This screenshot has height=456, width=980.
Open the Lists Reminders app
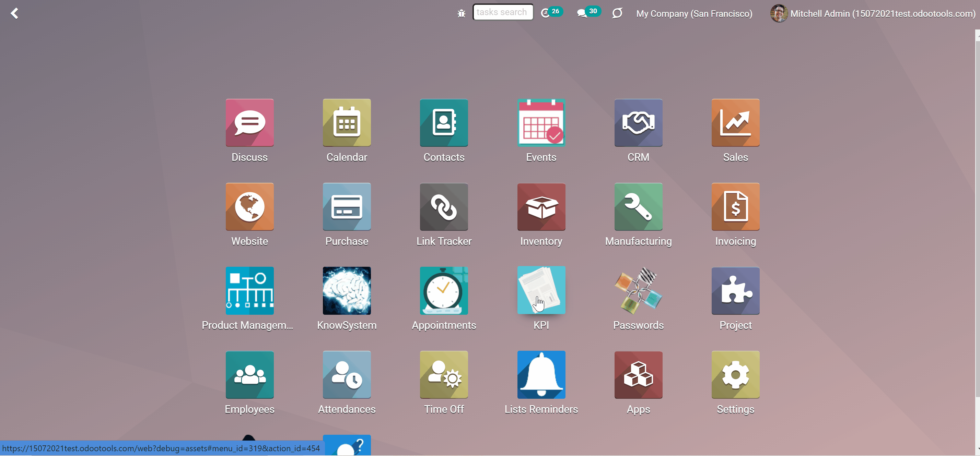click(541, 375)
